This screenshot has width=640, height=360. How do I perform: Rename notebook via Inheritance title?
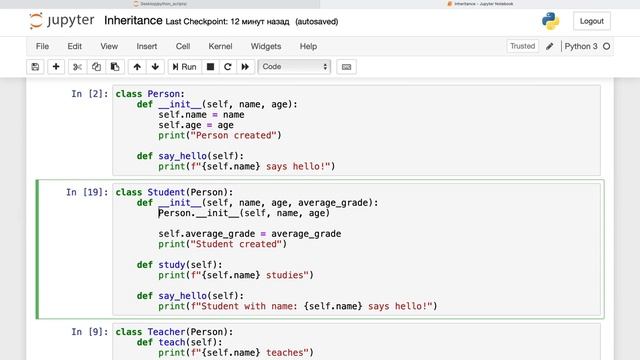tap(133, 20)
